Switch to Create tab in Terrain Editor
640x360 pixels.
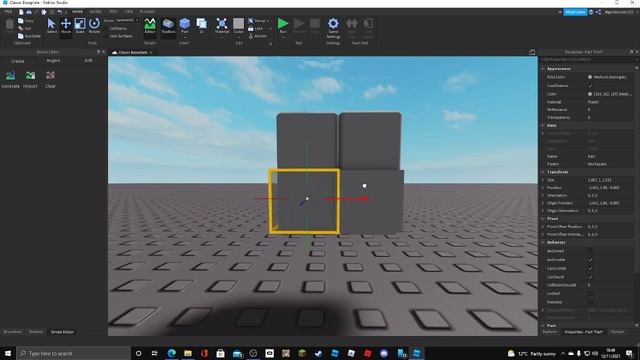click(18, 61)
